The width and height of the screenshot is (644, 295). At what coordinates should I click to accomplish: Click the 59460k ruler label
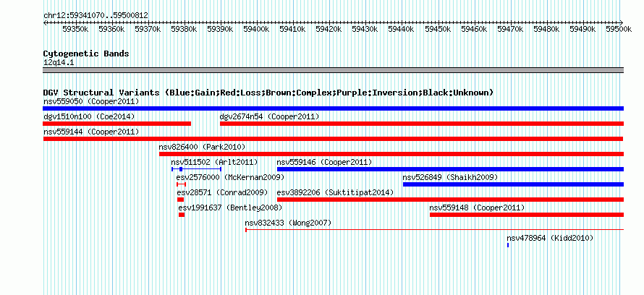[x=474, y=29]
